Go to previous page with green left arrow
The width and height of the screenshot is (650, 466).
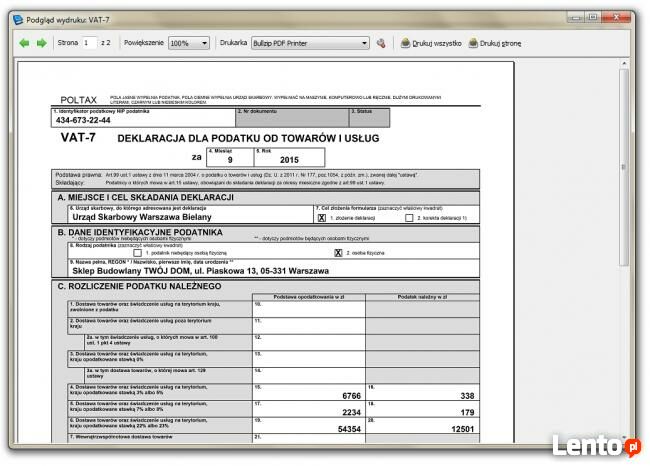click(x=24, y=43)
